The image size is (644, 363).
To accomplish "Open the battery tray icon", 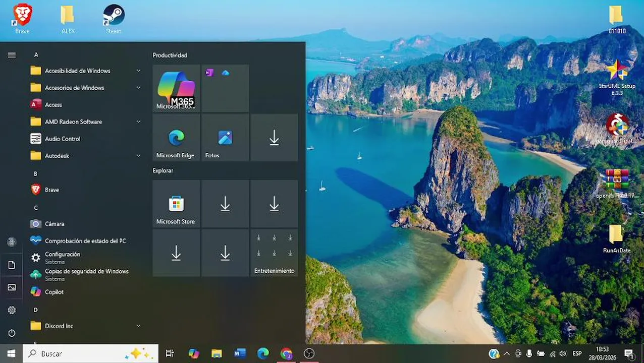I will [x=541, y=354].
